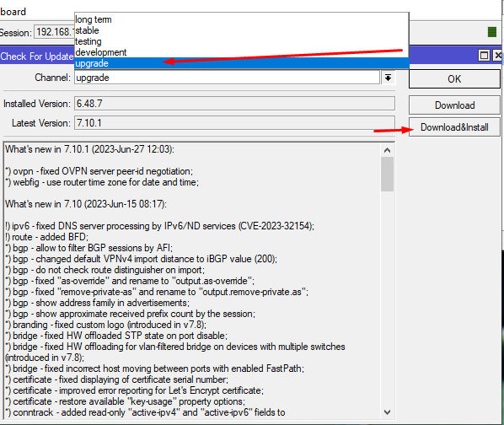Viewport: 504px width, 425px height.
Task: Click the Installed Version field
Action: tap(234, 104)
